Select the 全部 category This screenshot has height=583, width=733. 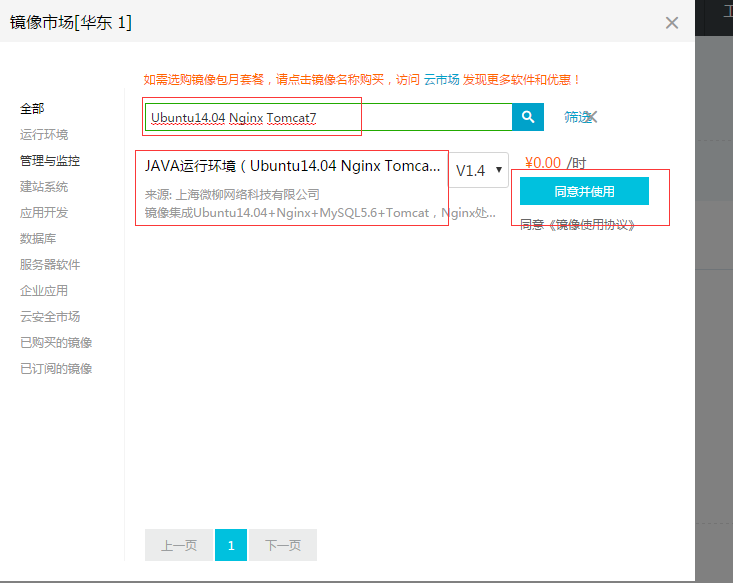[32, 109]
